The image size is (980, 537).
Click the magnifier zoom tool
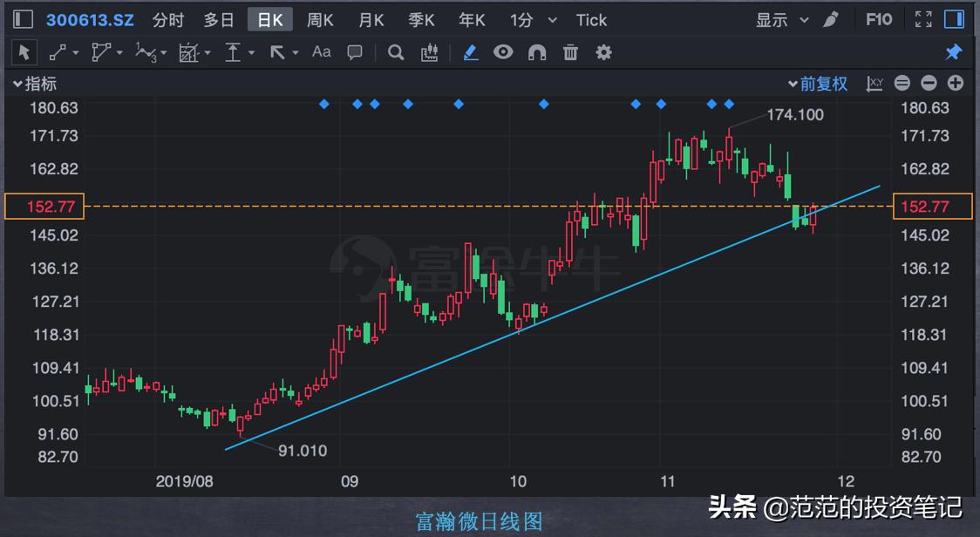click(397, 52)
